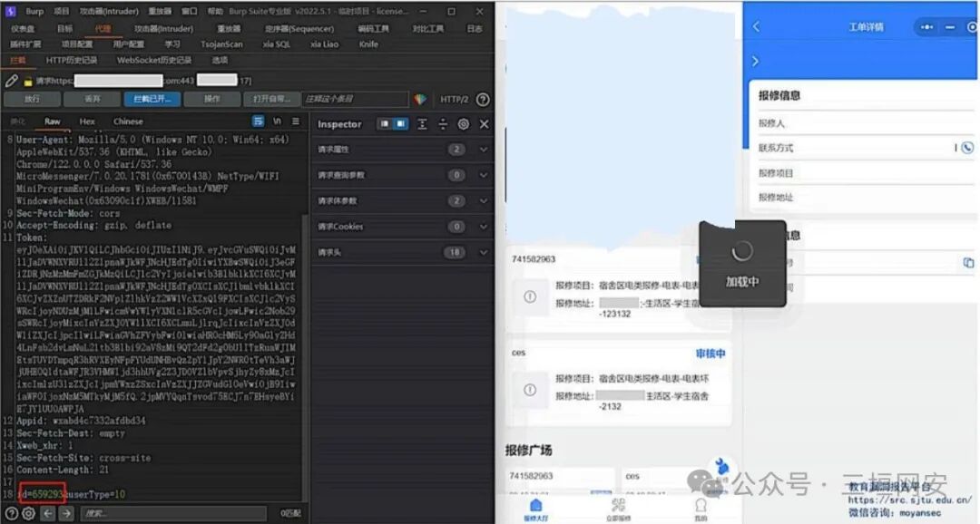Switch to the 编码工具 tab
The width and height of the screenshot is (980, 524).
[373, 29]
